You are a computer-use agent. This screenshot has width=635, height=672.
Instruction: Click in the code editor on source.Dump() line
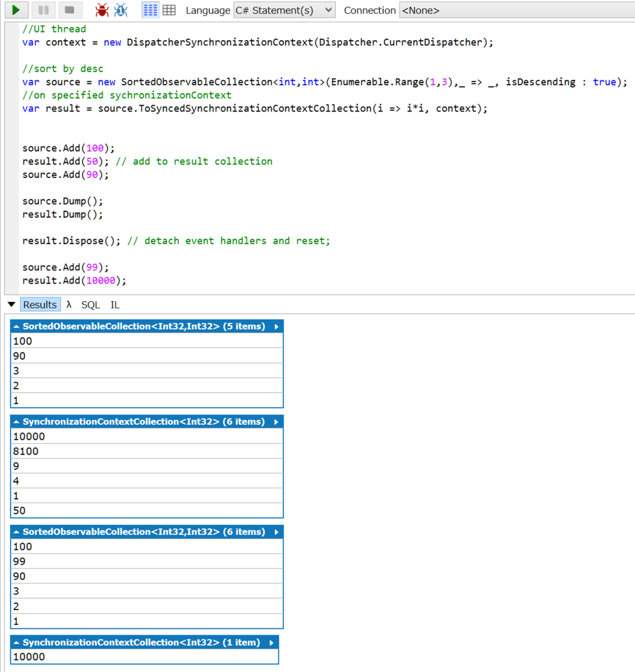pyautogui.click(x=62, y=201)
